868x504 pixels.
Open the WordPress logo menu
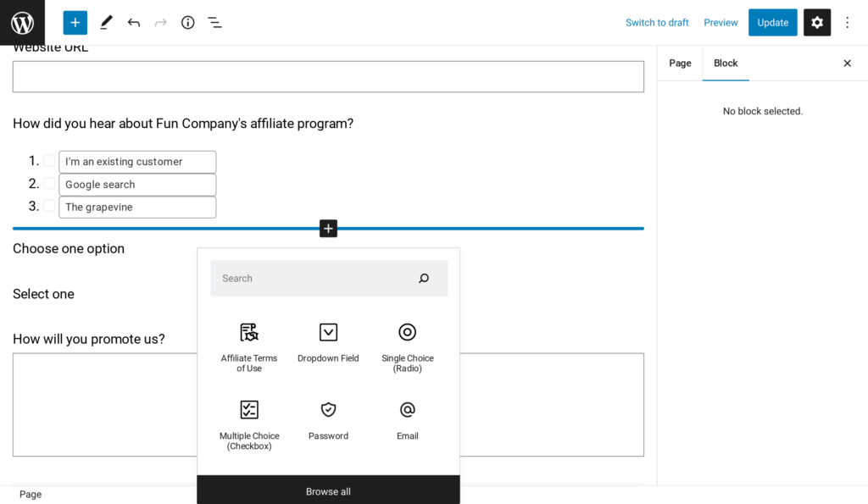click(x=22, y=23)
